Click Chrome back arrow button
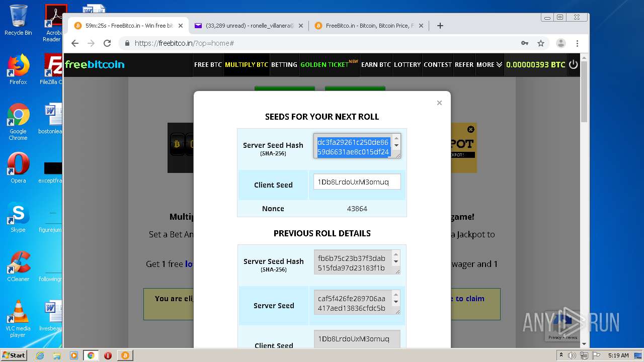Viewport: 644px width, 362px height. (75, 43)
